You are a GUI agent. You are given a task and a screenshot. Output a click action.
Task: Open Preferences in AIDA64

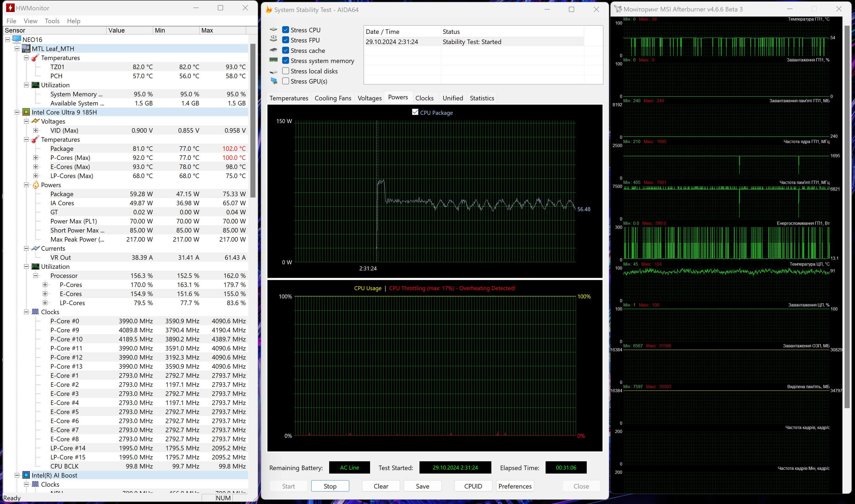coord(515,486)
